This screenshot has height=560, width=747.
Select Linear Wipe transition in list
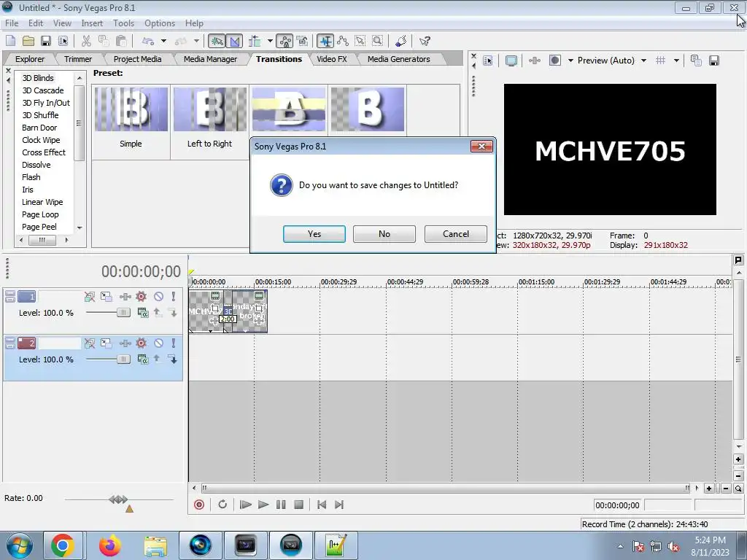pyautogui.click(x=42, y=202)
